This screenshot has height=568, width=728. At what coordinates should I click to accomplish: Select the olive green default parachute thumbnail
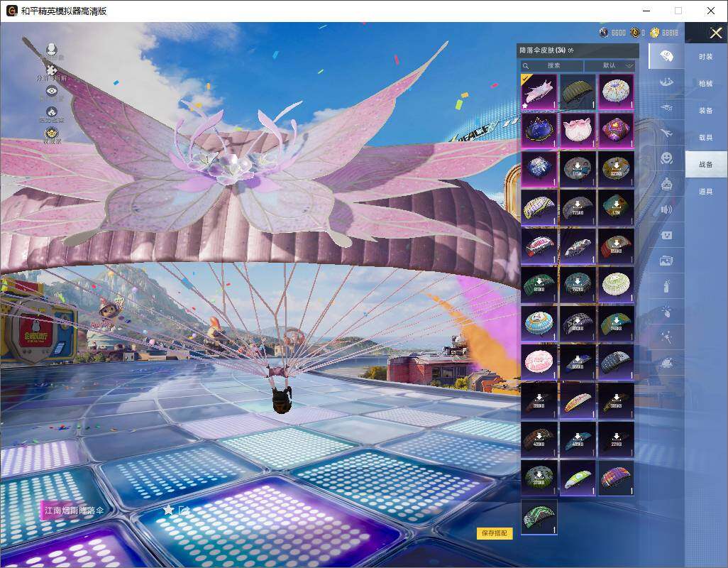(578, 92)
